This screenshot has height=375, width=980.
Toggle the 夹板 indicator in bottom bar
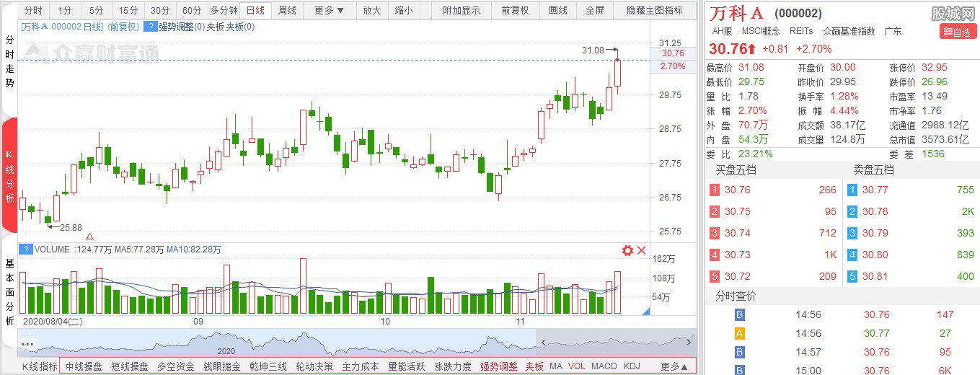pos(534,366)
